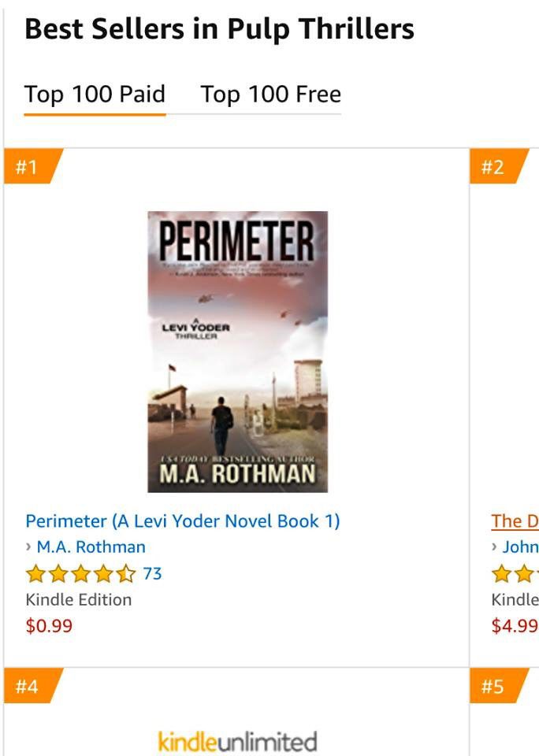Click the chevron before M.A. Rothman
This screenshot has height=756, width=539.
click(x=29, y=547)
